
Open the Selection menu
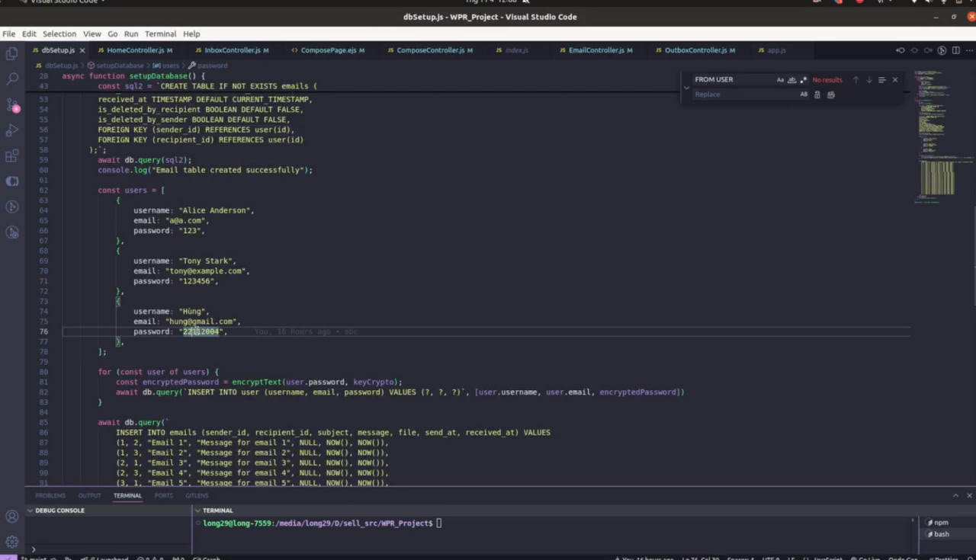coord(59,34)
